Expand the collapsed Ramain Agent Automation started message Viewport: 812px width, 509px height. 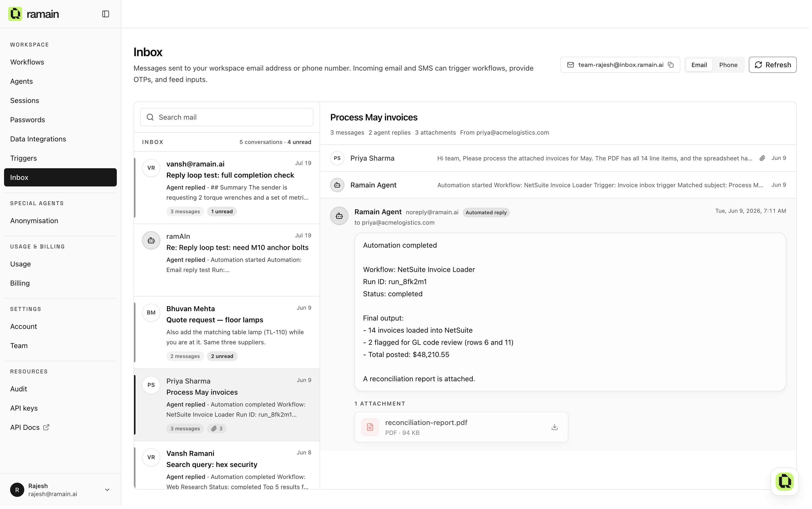pyautogui.click(x=558, y=185)
